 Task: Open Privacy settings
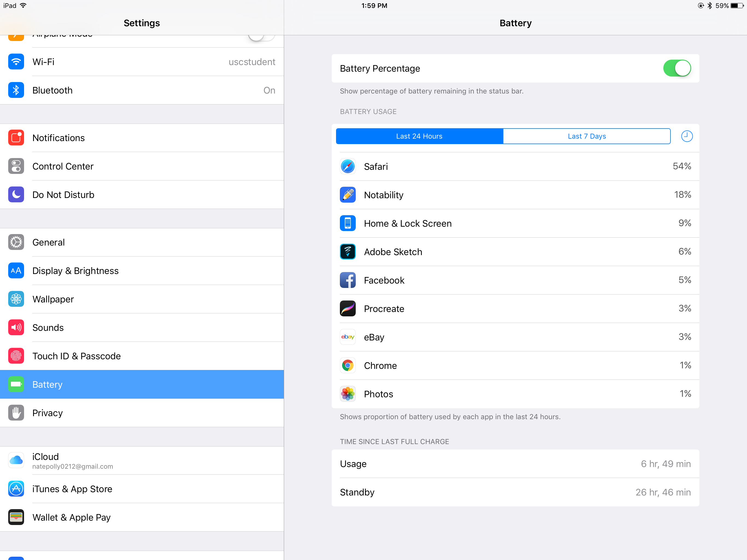point(142,413)
